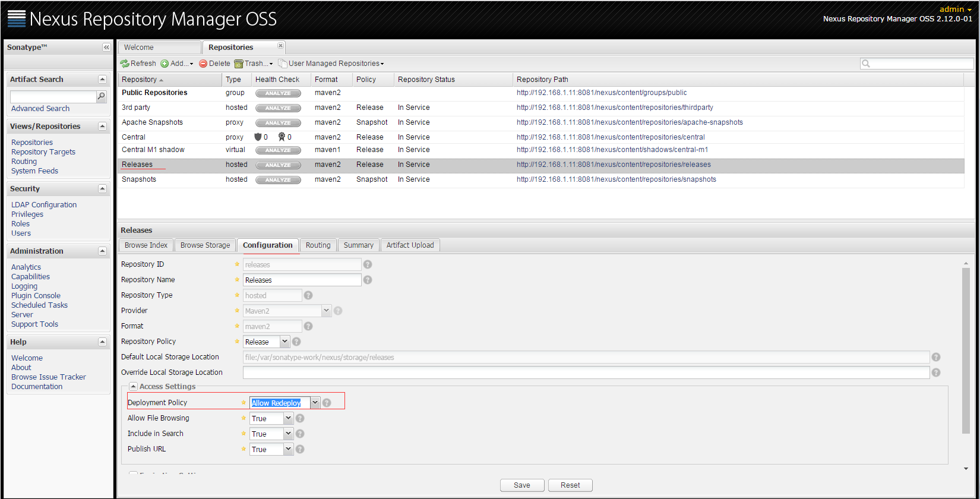
Task: Collapse the Sonatype sidebar panel
Action: point(106,48)
